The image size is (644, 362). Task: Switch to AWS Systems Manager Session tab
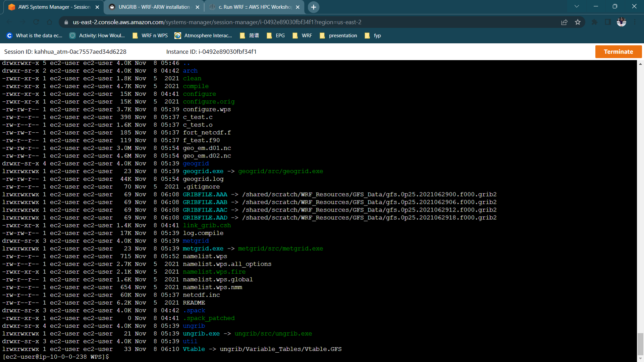pos(54,7)
